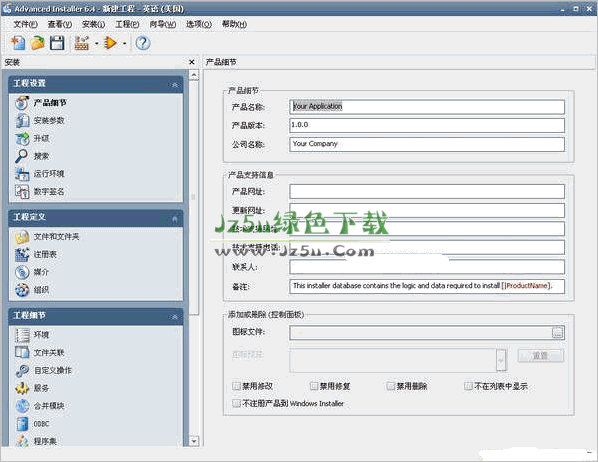
Task: Toggle the 禁用修复 checkbox
Action: (x=314, y=386)
